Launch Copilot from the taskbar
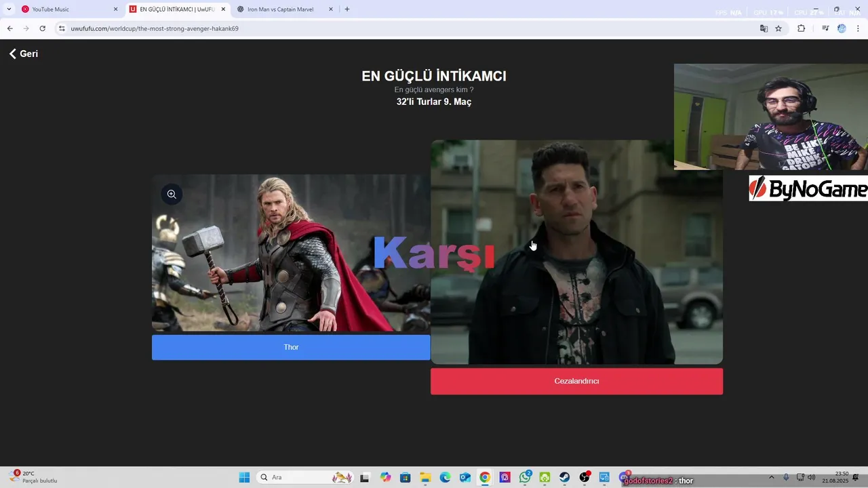Viewport: 868px width, 488px height. tap(385, 478)
